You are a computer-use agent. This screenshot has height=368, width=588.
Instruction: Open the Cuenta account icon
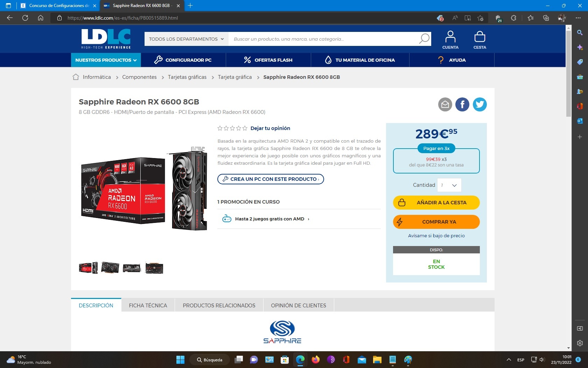[x=450, y=39]
